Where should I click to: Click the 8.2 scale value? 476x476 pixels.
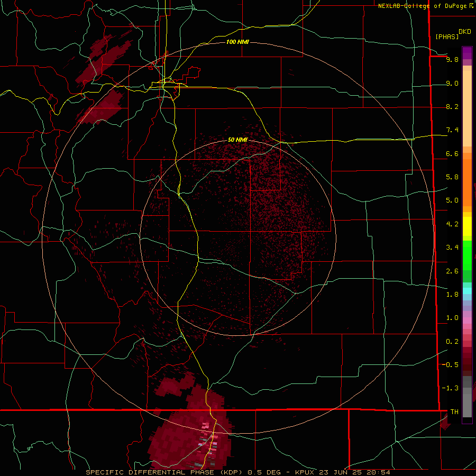click(x=452, y=106)
